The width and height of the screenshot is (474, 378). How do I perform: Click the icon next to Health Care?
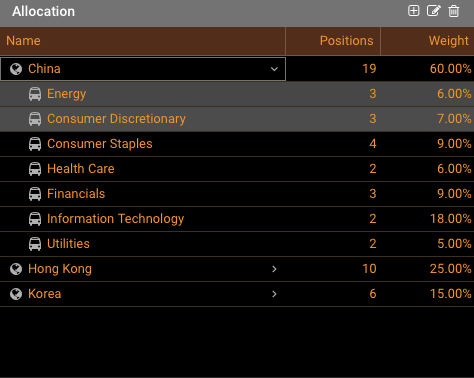pos(35,169)
